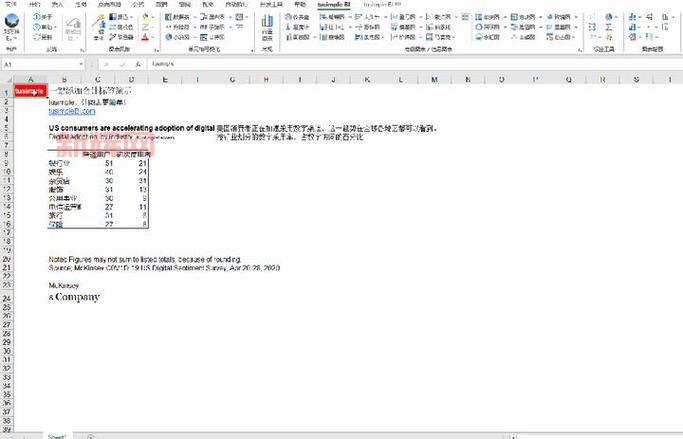Open the 文件 (File) menu tab
683x439 pixels.
click(x=11, y=4)
